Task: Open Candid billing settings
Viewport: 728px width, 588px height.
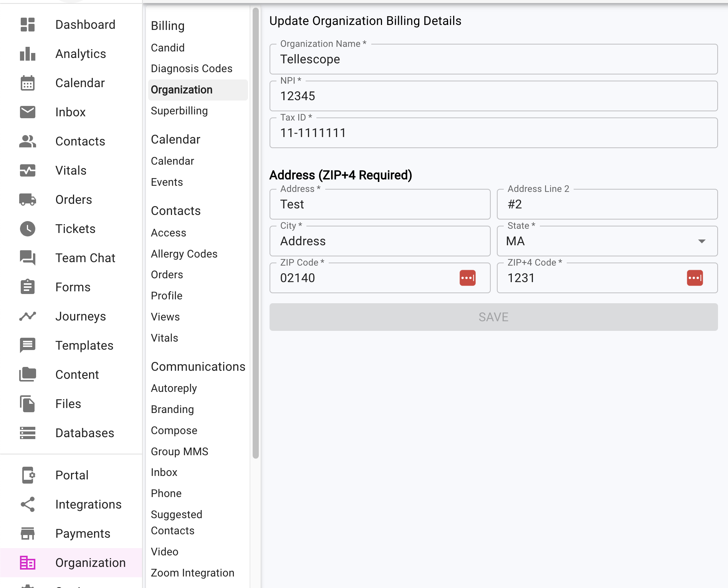Action: [x=168, y=48]
